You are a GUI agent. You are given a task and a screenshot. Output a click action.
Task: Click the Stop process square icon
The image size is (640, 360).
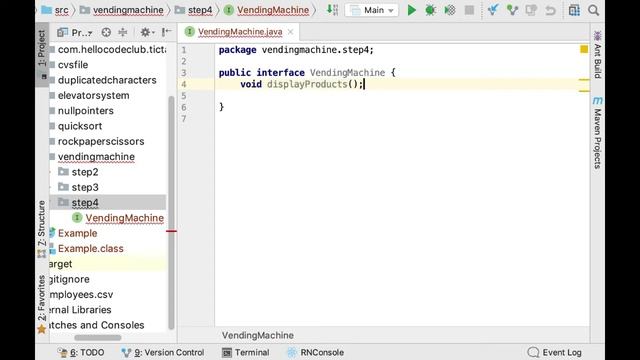pyautogui.click(x=469, y=10)
